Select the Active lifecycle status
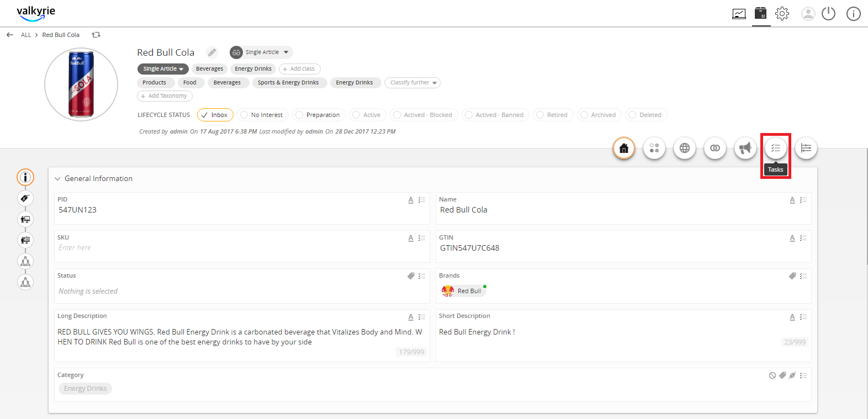Viewport: 868px width, 419px height. [x=368, y=115]
